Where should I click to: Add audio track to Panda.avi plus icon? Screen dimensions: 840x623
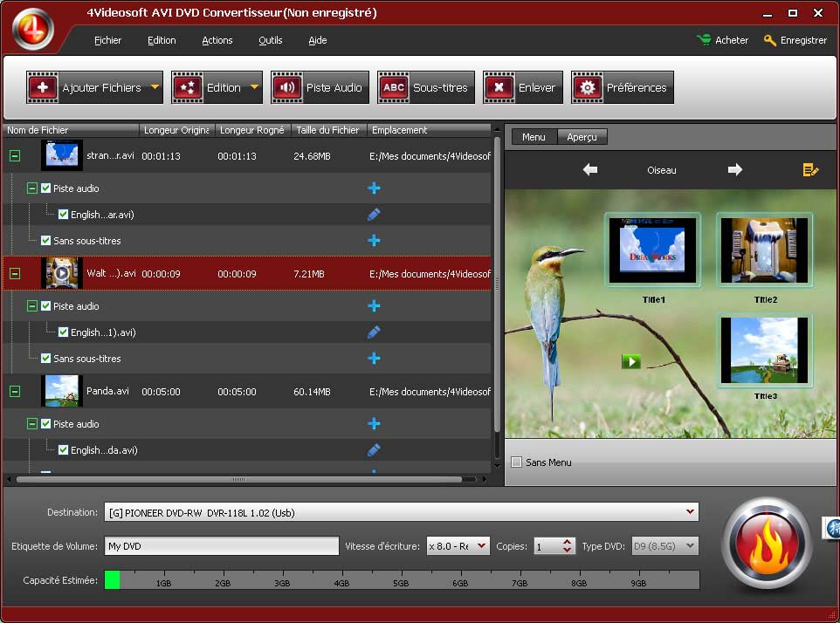pyautogui.click(x=374, y=424)
